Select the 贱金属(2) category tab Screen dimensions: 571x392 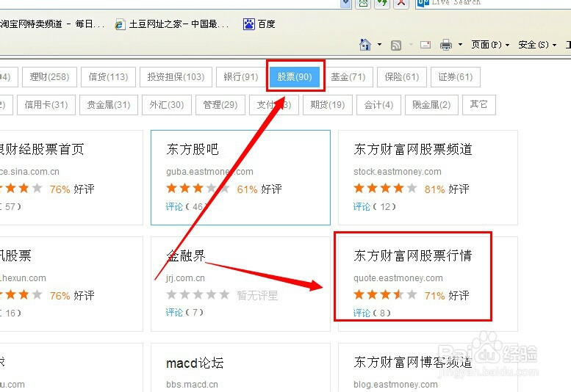point(431,105)
